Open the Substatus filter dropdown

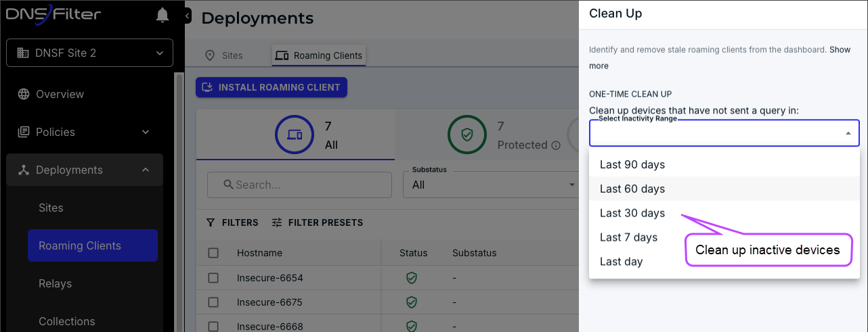(x=490, y=185)
